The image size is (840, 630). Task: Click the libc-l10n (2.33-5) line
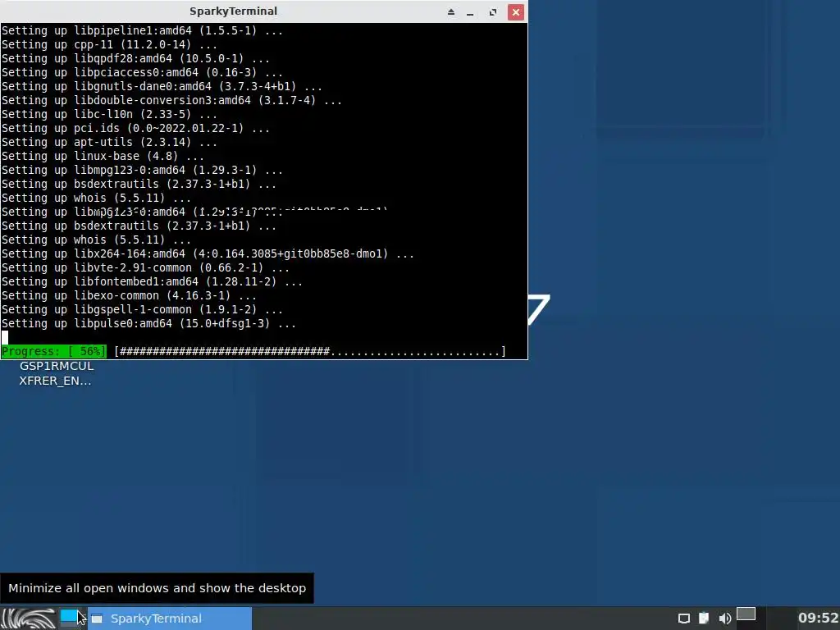coord(109,114)
